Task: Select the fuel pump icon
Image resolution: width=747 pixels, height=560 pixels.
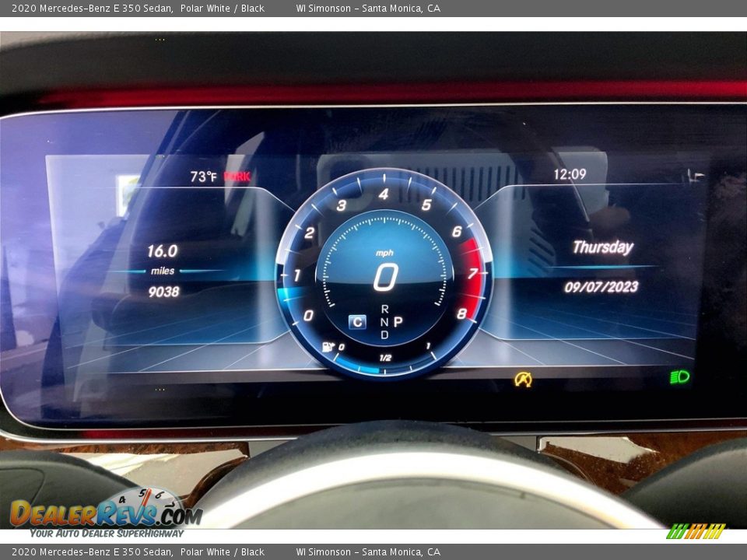Action: (x=328, y=347)
